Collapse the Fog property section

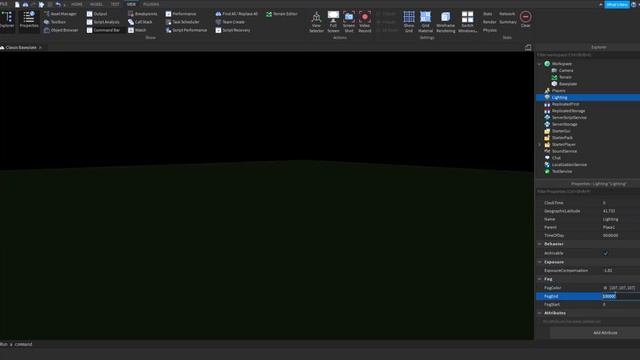540,279
